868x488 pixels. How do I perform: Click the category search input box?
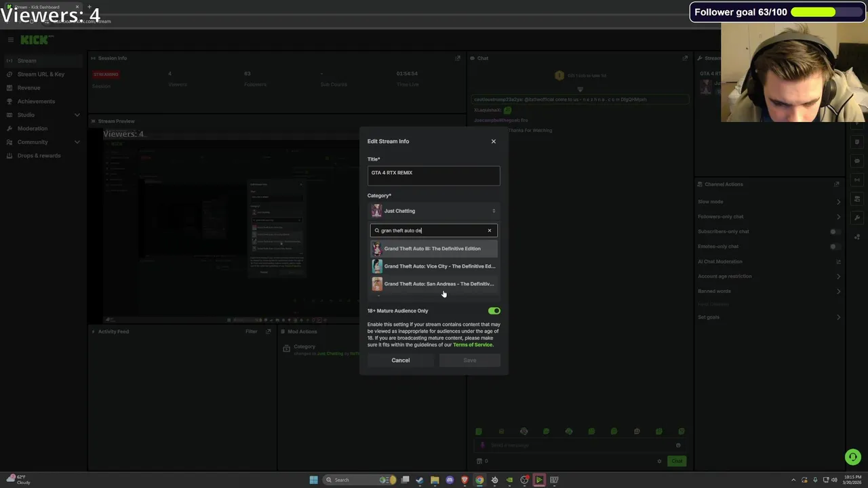433,230
